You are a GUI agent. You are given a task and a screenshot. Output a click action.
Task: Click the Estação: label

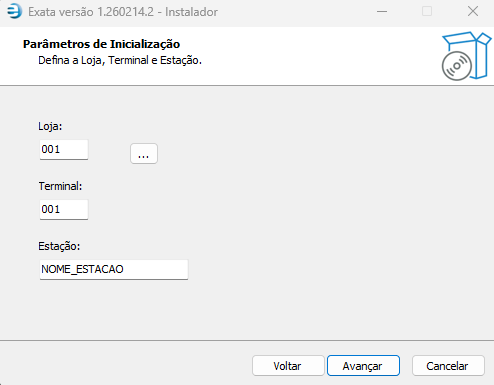[59, 246]
